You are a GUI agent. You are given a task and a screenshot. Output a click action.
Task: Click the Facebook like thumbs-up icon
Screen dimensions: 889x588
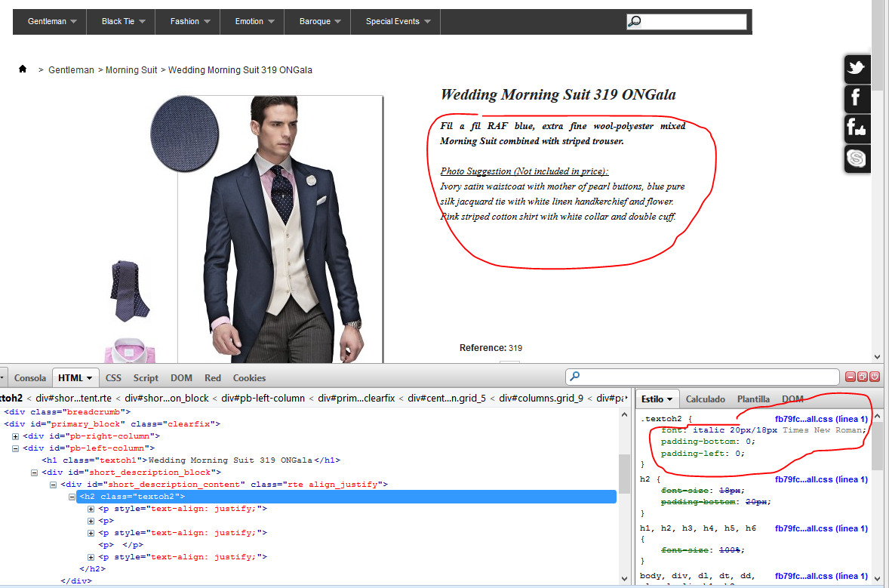pos(856,128)
